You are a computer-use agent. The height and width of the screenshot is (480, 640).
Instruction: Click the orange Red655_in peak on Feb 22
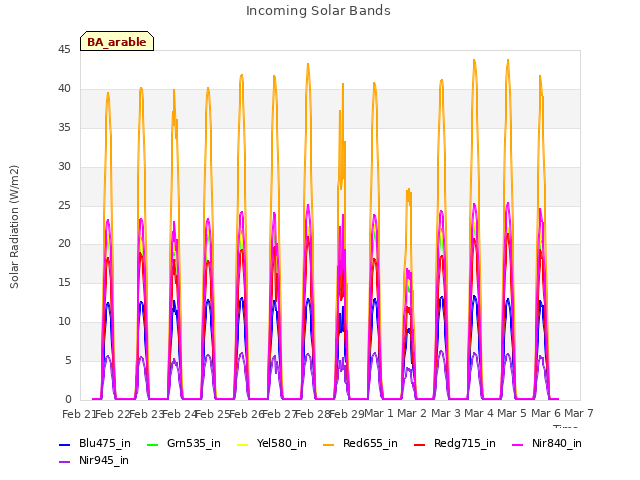[108, 94]
